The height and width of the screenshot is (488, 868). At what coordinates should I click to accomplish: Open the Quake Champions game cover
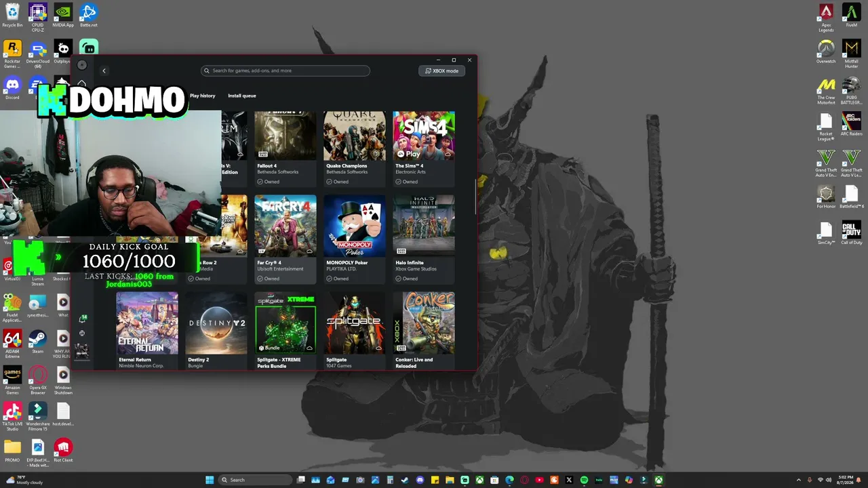355,136
